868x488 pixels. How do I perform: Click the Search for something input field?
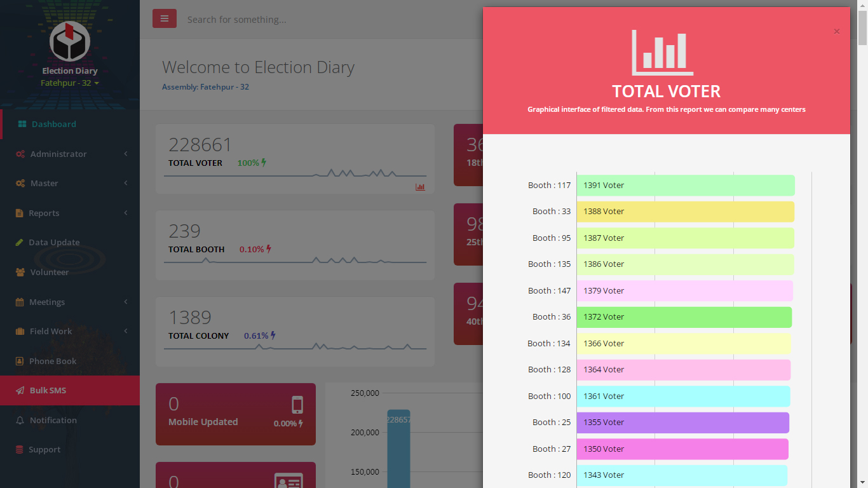(x=318, y=20)
